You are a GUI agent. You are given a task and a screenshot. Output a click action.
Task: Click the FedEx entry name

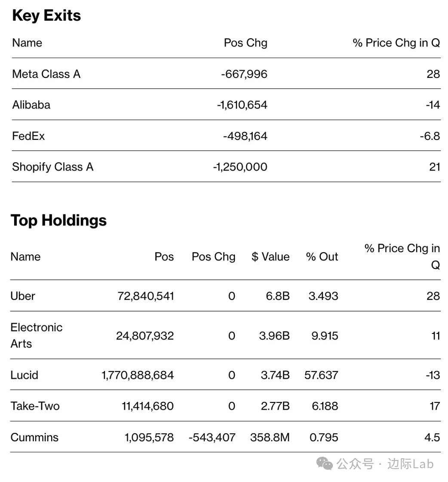click(28, 136)
